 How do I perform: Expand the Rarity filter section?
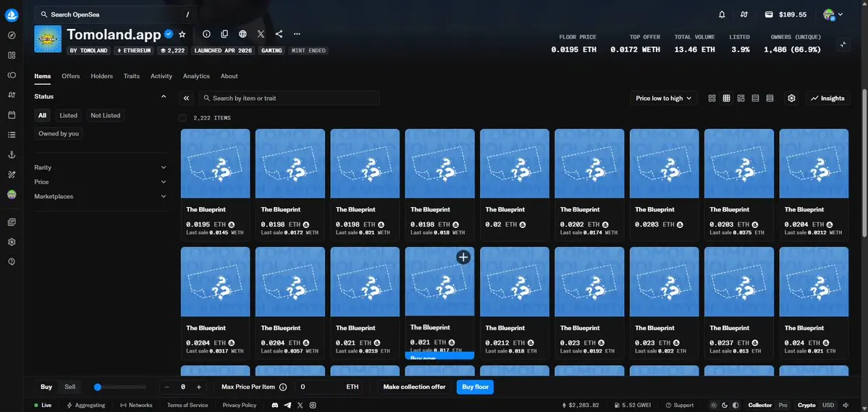100,167
